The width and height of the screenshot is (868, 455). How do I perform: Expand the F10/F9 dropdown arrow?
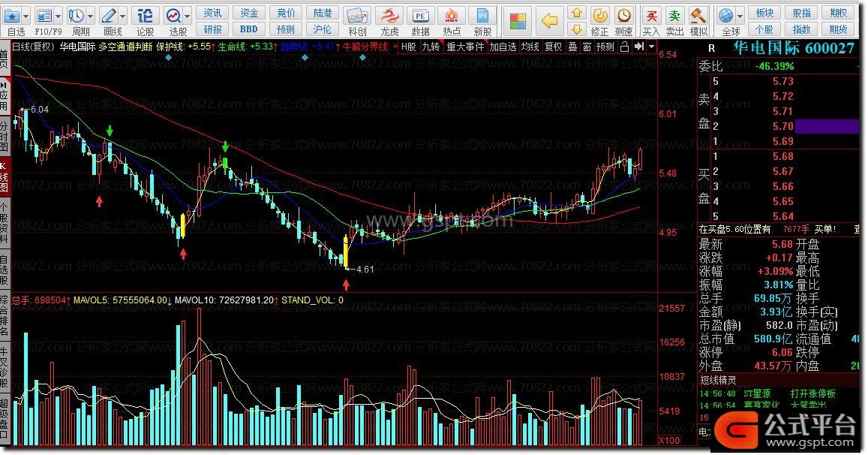58,16
